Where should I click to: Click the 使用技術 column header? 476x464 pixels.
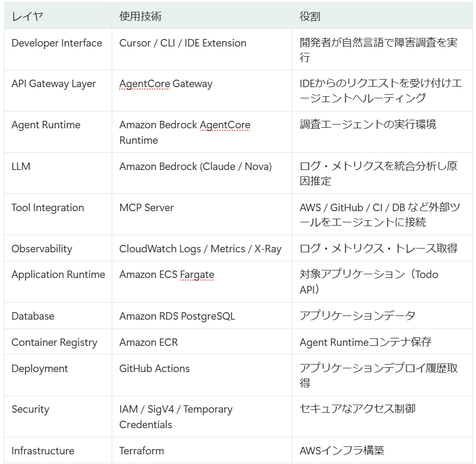click(x=141, y=16)
